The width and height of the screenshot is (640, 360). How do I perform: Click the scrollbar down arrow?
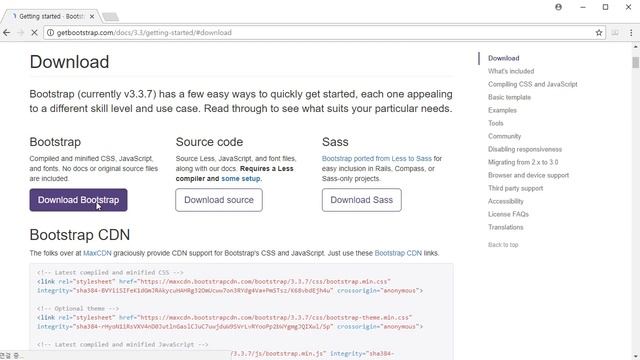click(636, 356)
